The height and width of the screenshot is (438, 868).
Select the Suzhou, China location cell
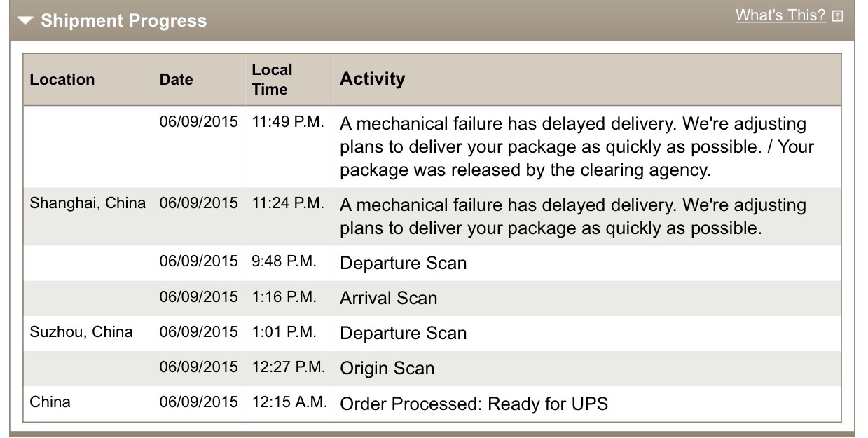click(81, 332)
